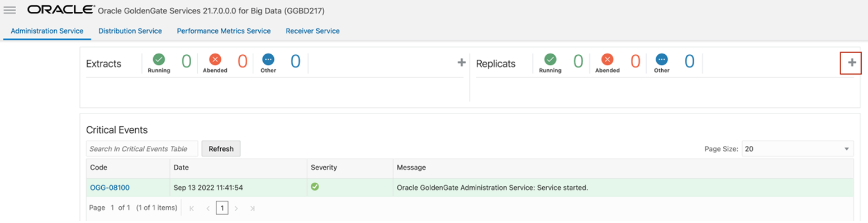The width and height of the screenshot is (868, 223).
Task: Switch to the Administration Service tab
Action: (x=47, y=31)
